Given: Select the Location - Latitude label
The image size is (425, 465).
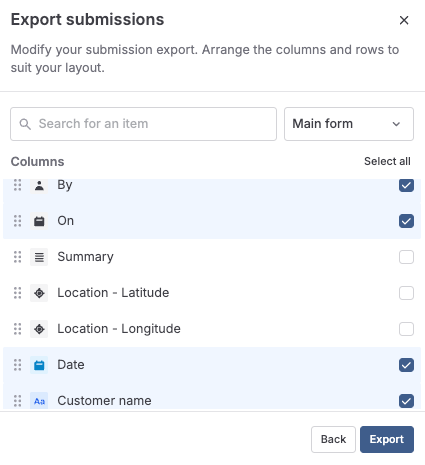Looking at the screenshot, I should (113, 293).
